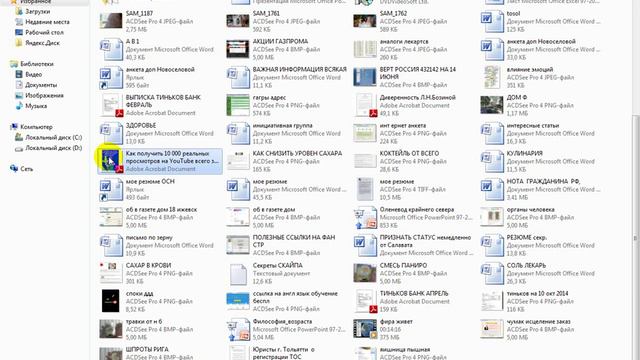Viewport: 640px width, 360px height.
Task: Click ПОЛЕЗНЫЕ ССЫЛКИ НА ФАН СТР thumbnail
Action: pos(238,245)
